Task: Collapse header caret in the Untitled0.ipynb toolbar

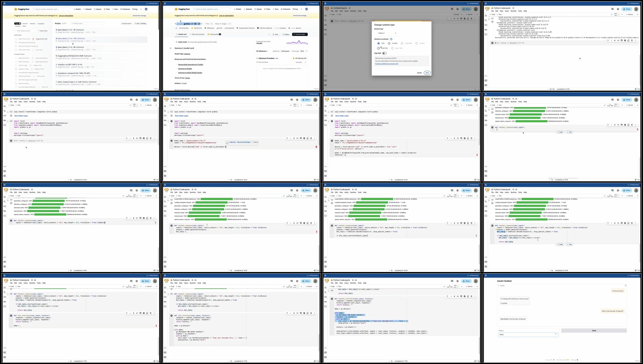Action: 477,15
